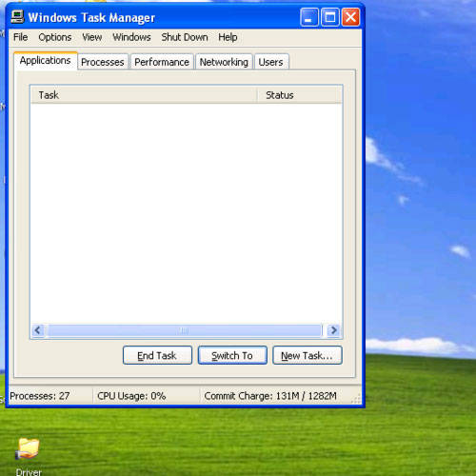The image size is (476, 476).
Task: Sort by the Task column header
Action: (x=144, y=95)
